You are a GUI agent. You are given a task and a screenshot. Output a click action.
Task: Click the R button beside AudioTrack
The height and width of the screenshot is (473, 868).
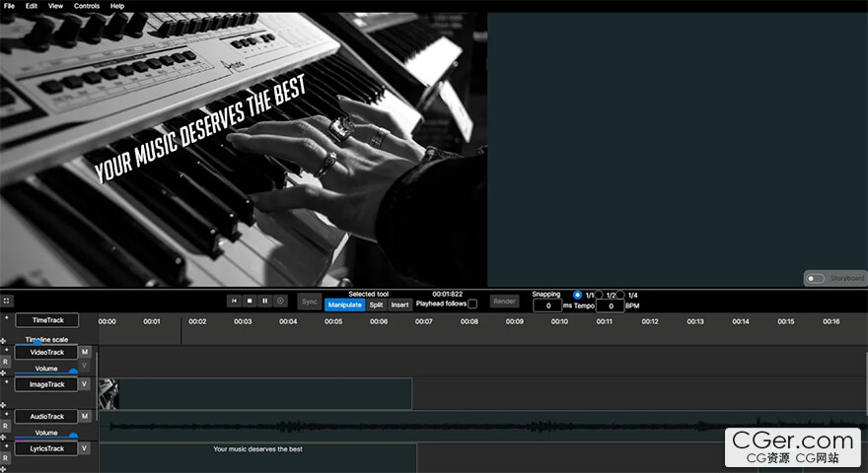(5, 426)
